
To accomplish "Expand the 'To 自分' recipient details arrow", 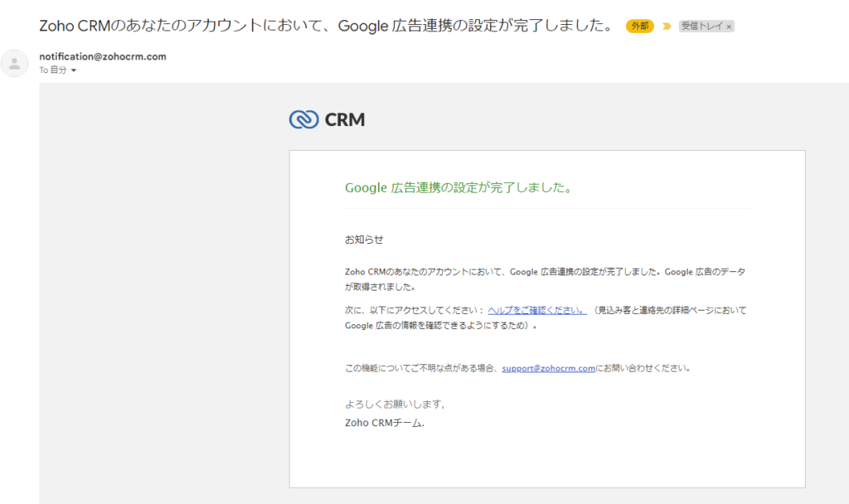I will (x=74, y=70).
